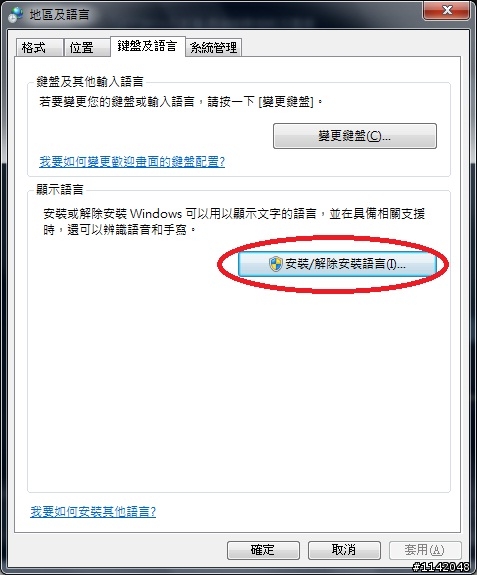Close the 地區及語言 dialog window
Screen dimensions: 477x575
coord(447,10)
